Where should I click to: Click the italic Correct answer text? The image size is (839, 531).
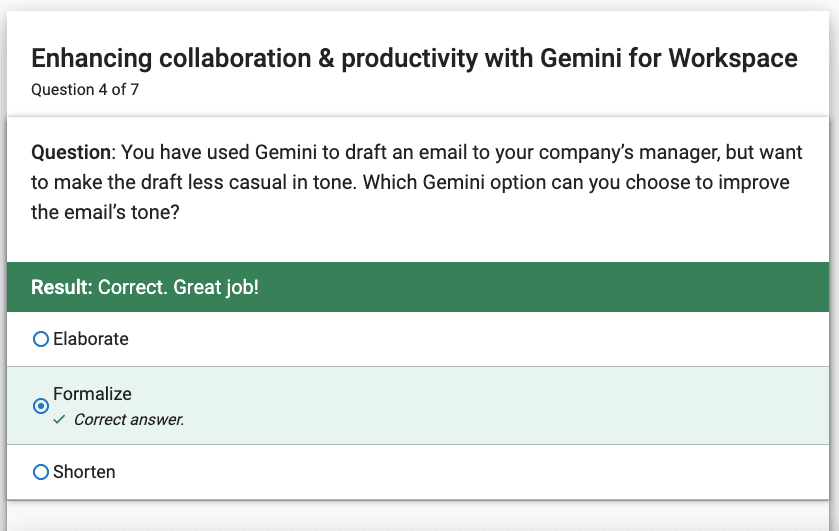129,420
